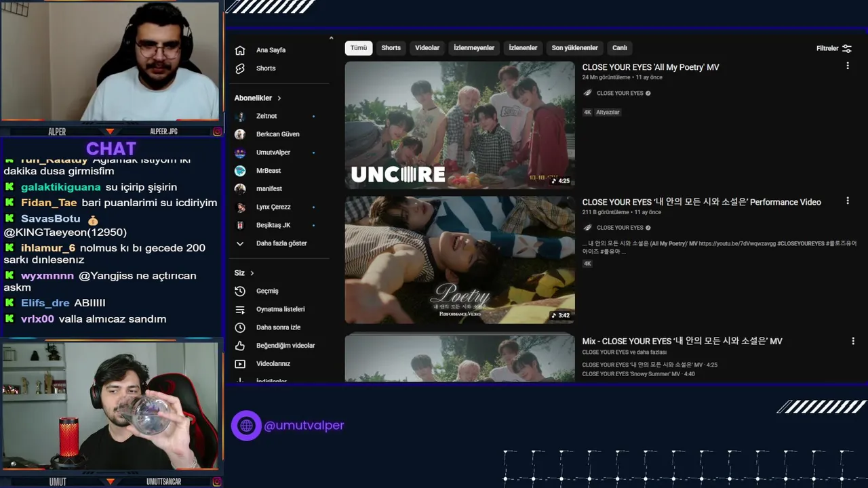Open the Shorts icon in sidebar
868x488 pixels.
[x=240, y=68]
